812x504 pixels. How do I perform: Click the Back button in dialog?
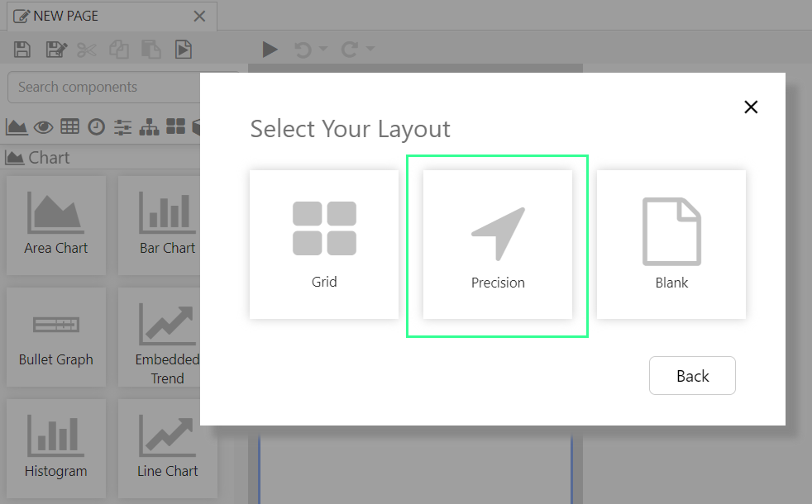(x=692, y=376)
